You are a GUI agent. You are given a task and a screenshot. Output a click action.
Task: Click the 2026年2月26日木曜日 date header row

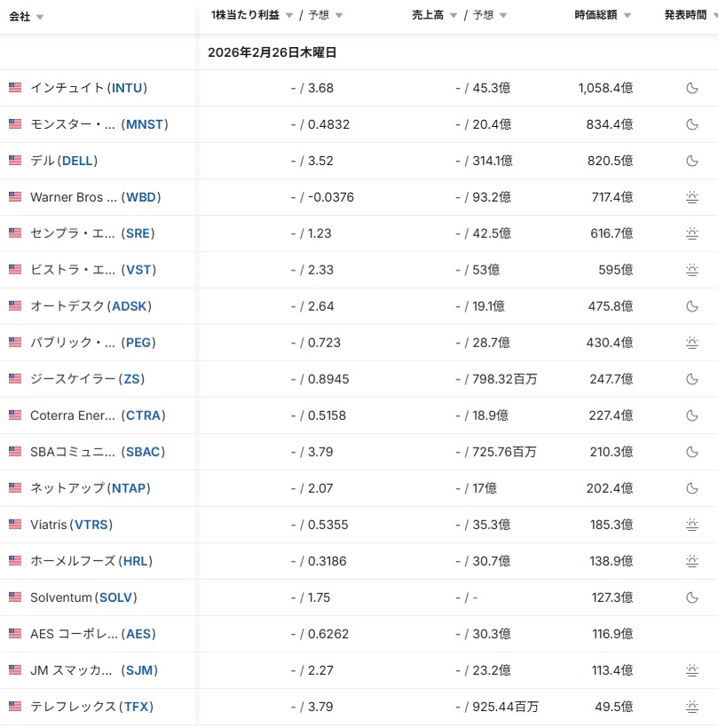click(272, 52)
